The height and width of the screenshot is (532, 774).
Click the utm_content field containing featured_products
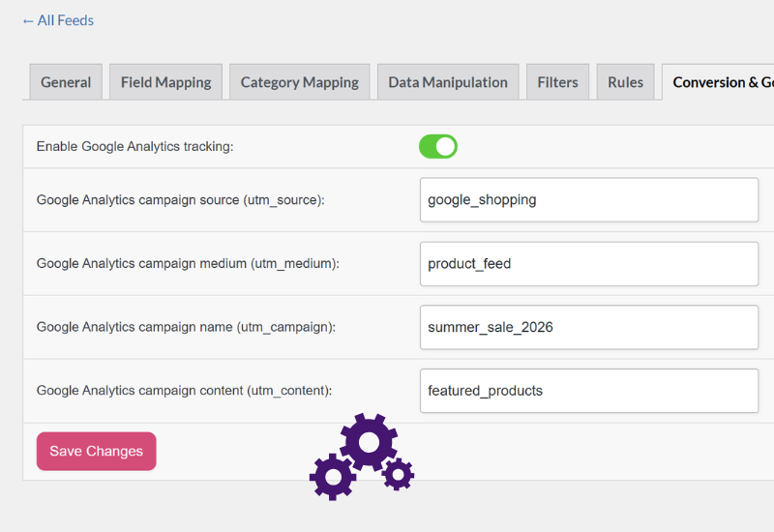[589, 391]
